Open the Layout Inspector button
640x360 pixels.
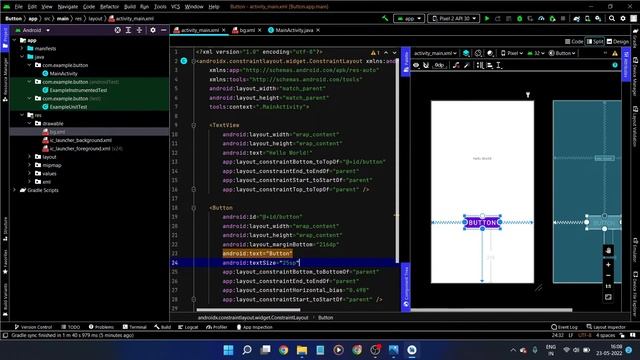click(606, 327)
